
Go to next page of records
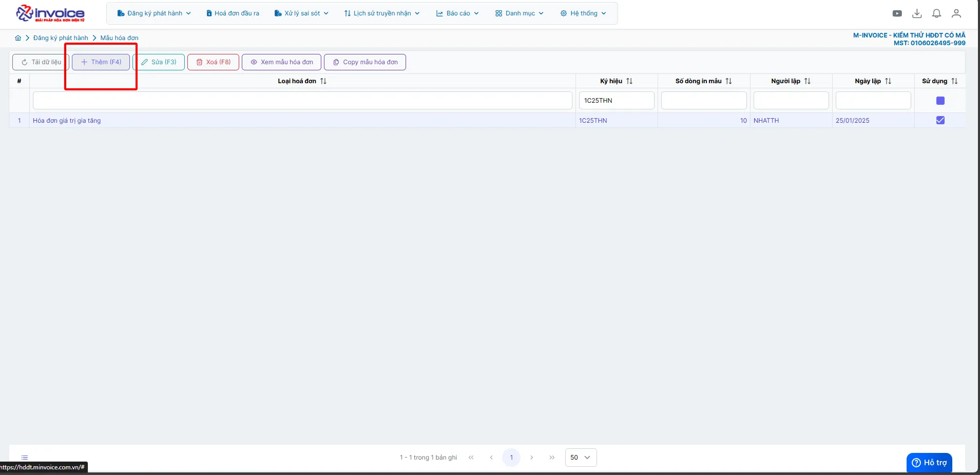click(x=531, y=458)
